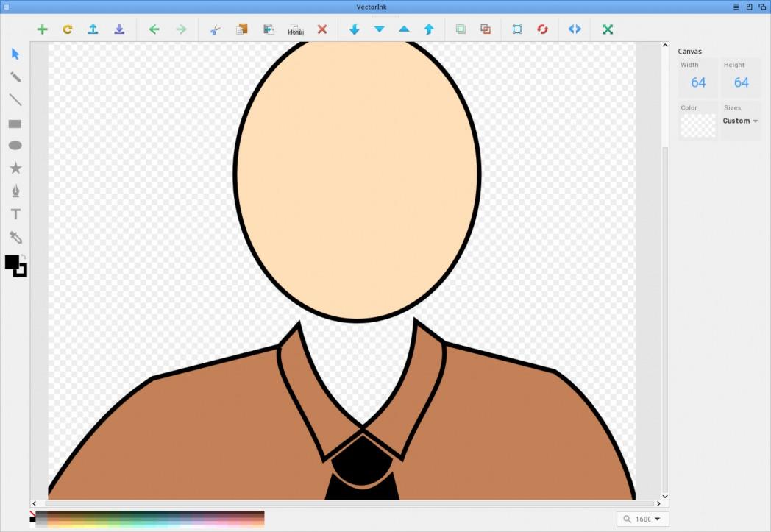Click the upload/open file arrow icon
The image size is (771, 532).
[x=93, y=29]
